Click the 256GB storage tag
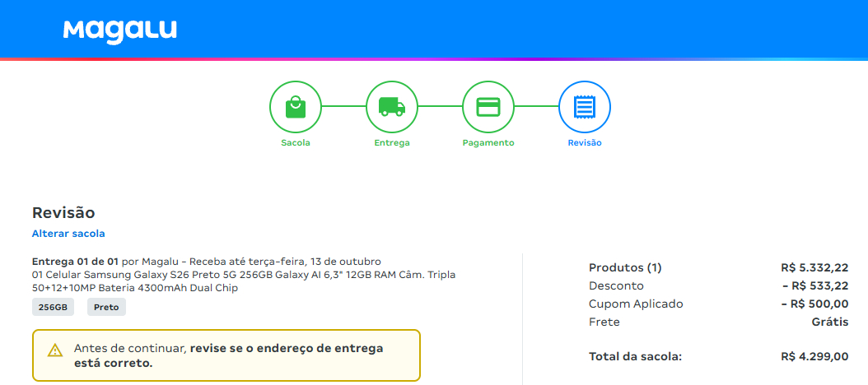The height and width of the screenshot is (385, 868). (x=54, y=307)
